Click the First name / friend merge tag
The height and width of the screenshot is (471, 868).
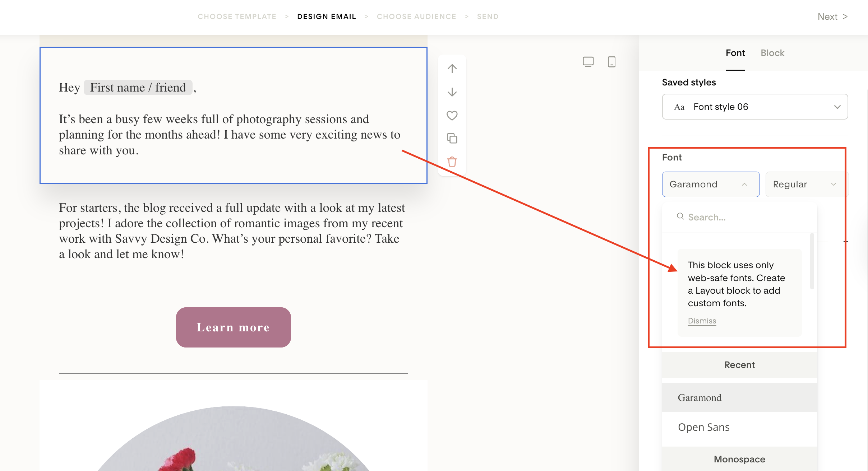[x=138, y=87]
